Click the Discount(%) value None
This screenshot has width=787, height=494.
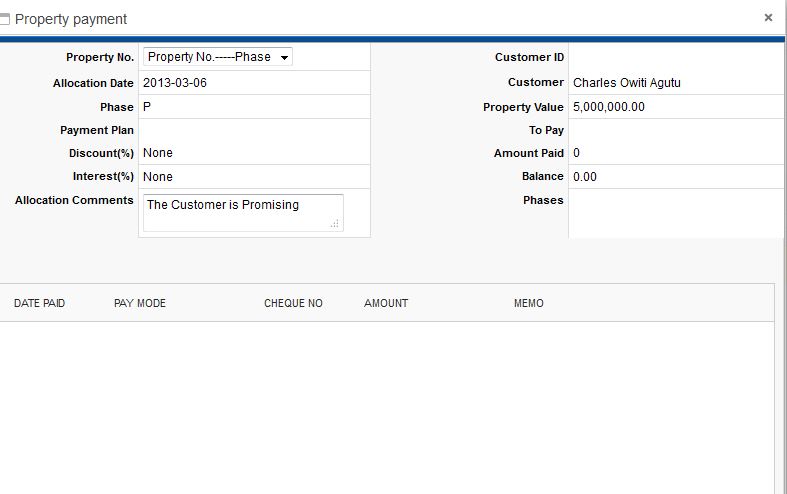click(x=158, y=153)
